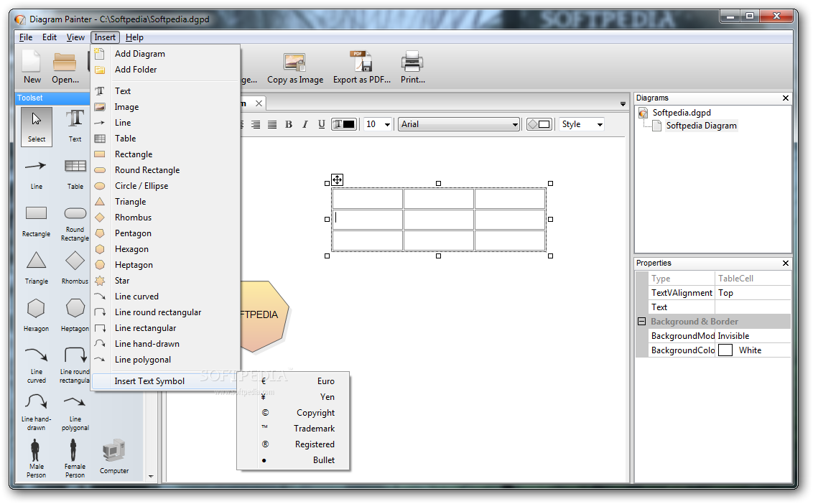Choose Star in Insert menu
813x504 pixels.
click(x=165, y=281)
